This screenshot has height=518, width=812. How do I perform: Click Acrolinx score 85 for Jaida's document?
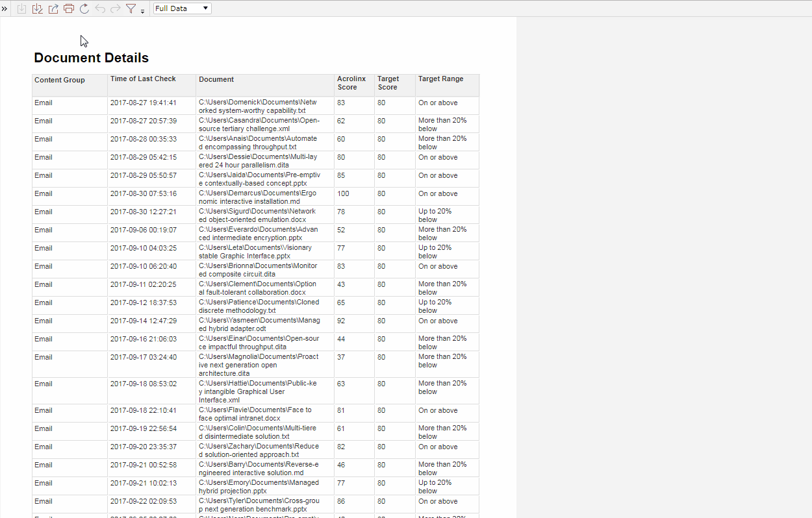point(341,175)
